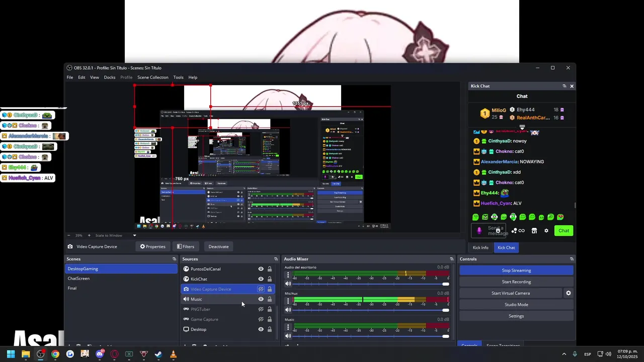Pop out the Audio Mixer dock

451,259
